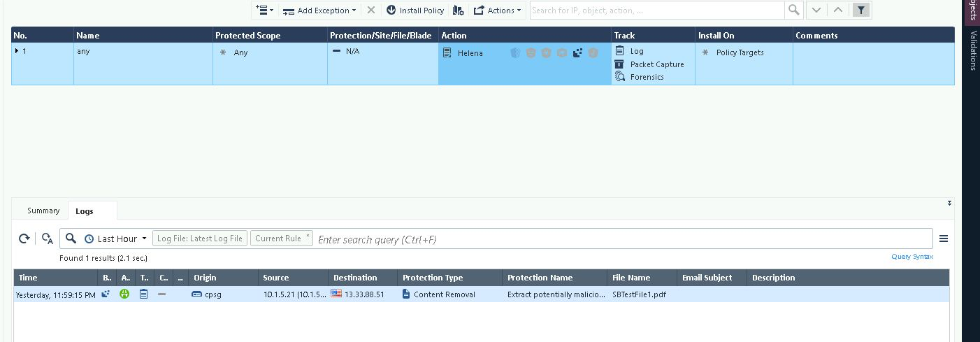Click the funnel filter icon in toolbar
This screenshot has height=342, width=980.
pos(862,10)
